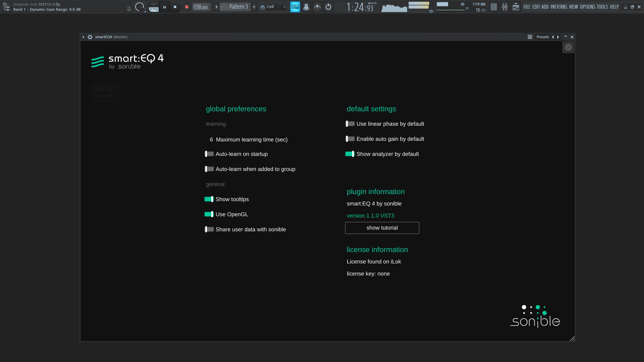The width and height of the screenshot is (644, 362).
Task: Select the previous preset arrow
Action: (x=553, y=37)
